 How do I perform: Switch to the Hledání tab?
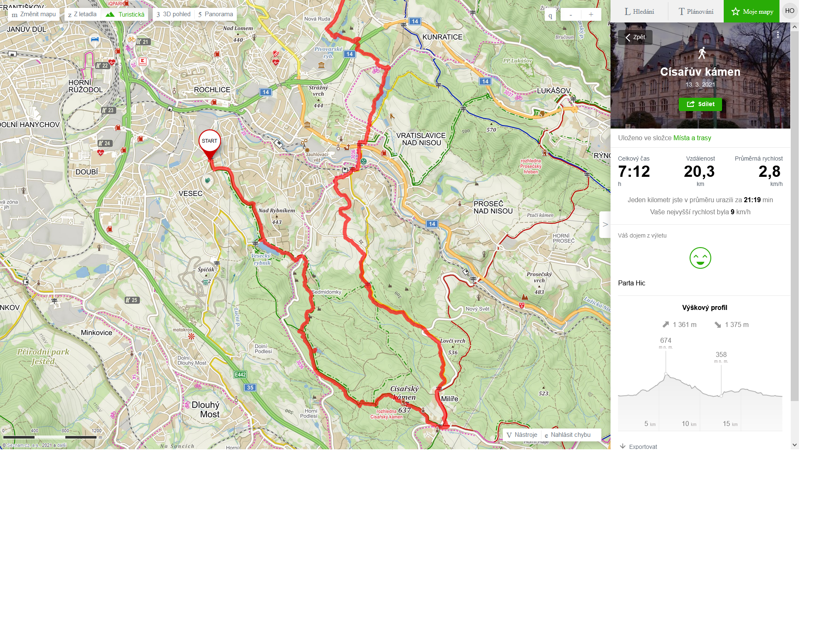[x=639, y=11]
